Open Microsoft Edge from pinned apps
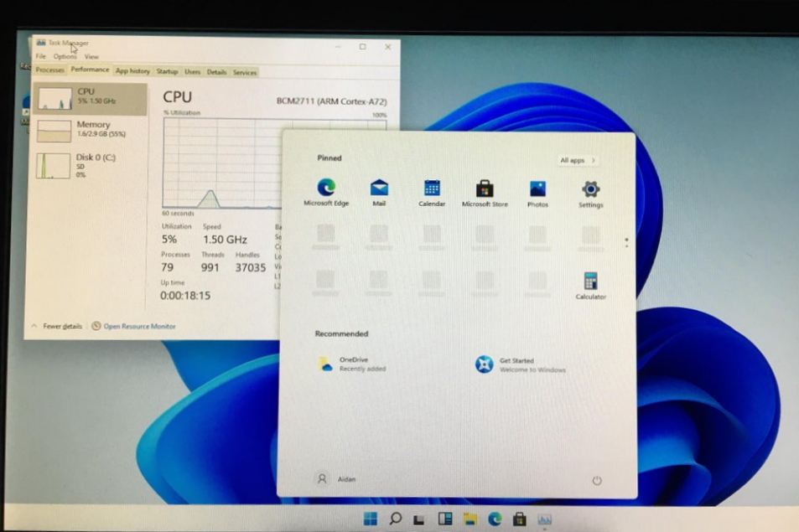 [326, 193]
